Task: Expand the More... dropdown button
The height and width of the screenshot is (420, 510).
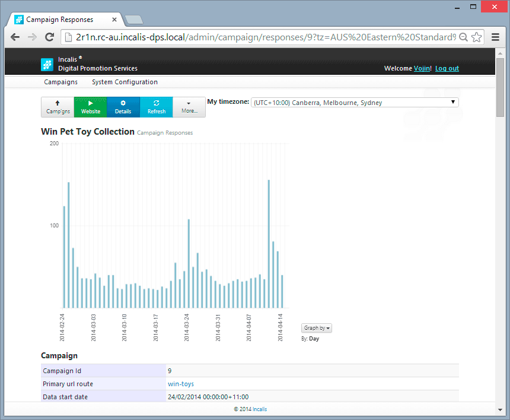Action: [189, 107]
